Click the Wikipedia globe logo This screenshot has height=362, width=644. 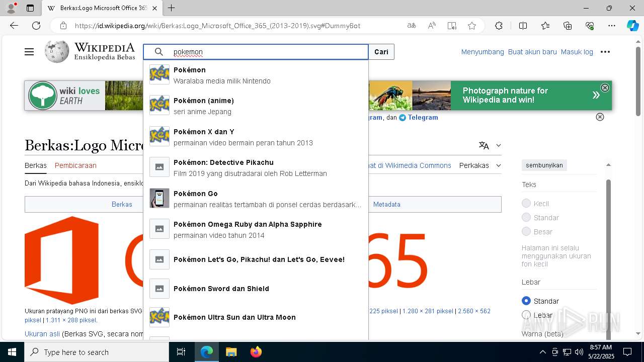56,52
